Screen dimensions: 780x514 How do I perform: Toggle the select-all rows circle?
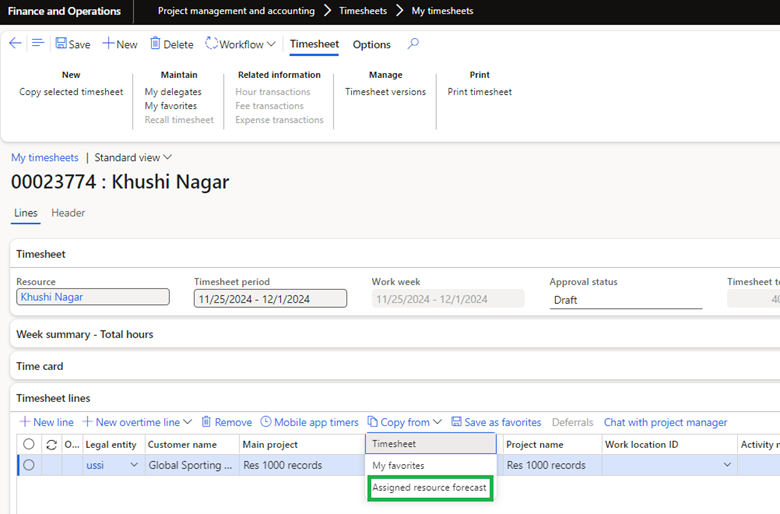click(29, 444)
